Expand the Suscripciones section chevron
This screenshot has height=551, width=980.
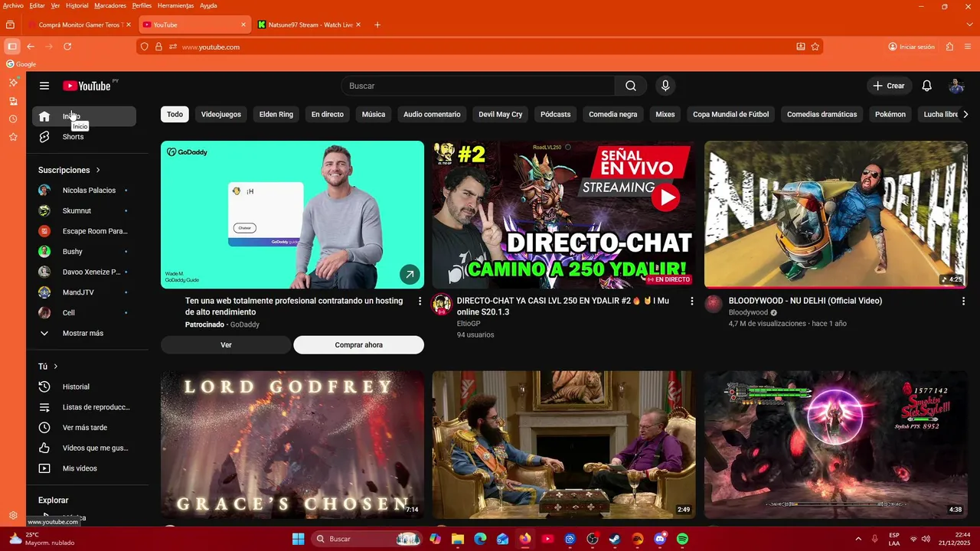coord(98,170)
